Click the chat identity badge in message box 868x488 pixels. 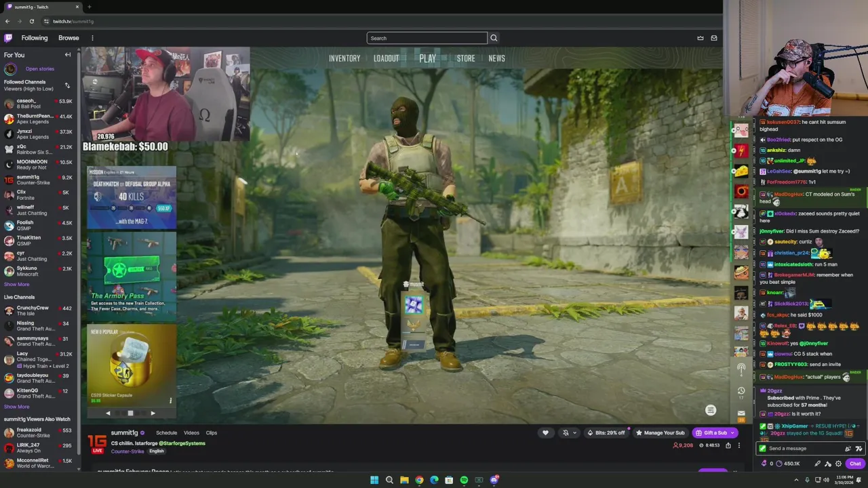(x=763, y=449)
